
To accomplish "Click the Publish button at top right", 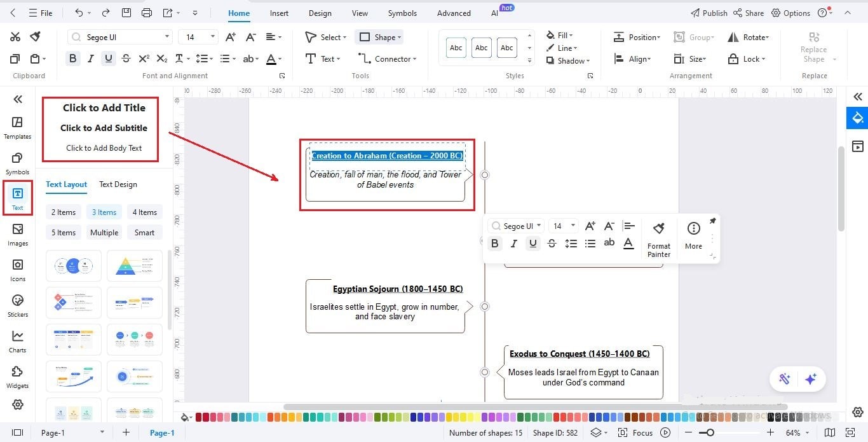I will coord(709,12).
